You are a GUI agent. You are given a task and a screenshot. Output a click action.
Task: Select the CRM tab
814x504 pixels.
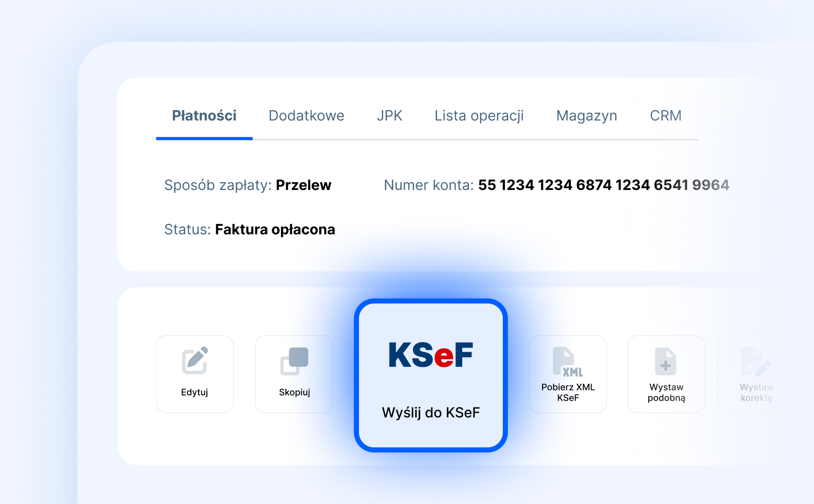[666, 116]
